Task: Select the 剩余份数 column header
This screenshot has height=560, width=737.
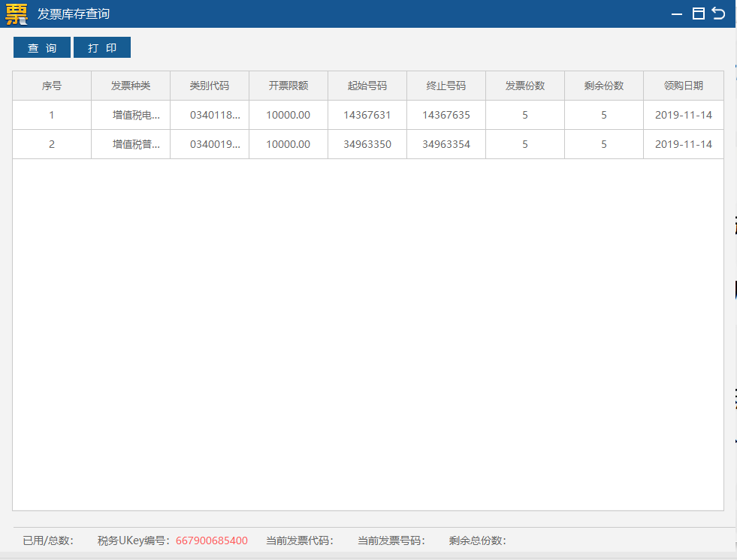Action: coord(604,86)
